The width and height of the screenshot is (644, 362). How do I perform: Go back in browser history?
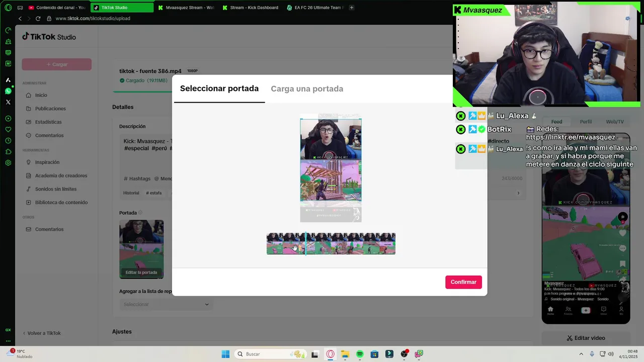[20, 18]
